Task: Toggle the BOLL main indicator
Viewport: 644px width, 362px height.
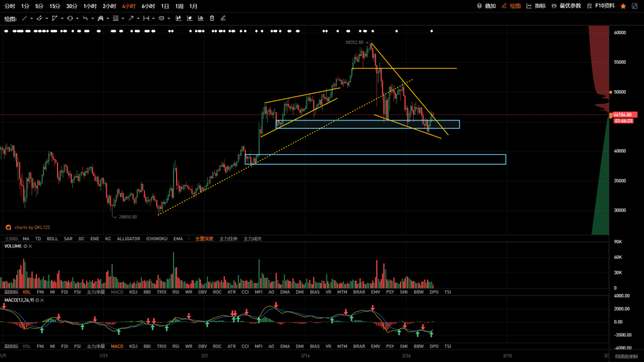Action: point(52,239)
